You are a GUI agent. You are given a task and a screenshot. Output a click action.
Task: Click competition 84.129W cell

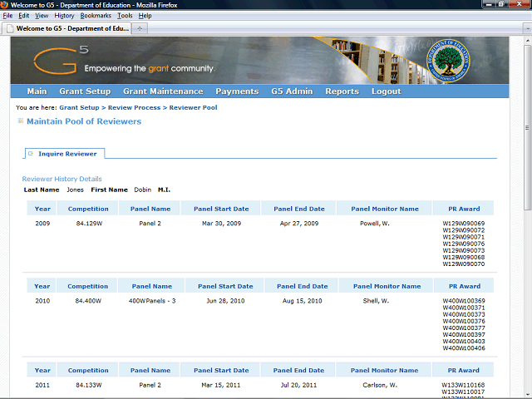[x=89, y=224]
